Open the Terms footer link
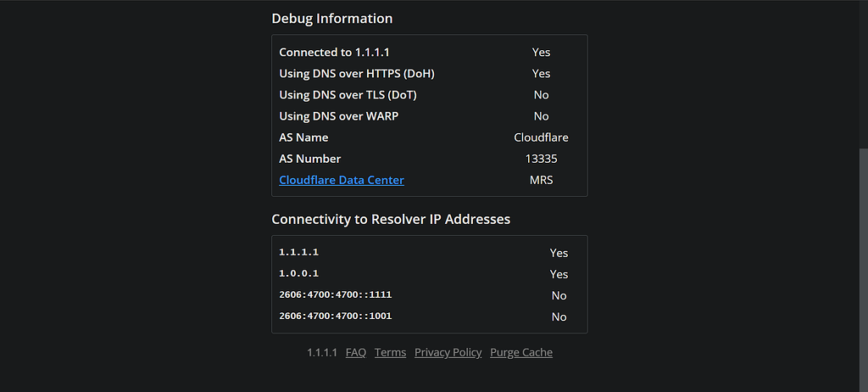 pyautogui.click(x=390, y=352)
